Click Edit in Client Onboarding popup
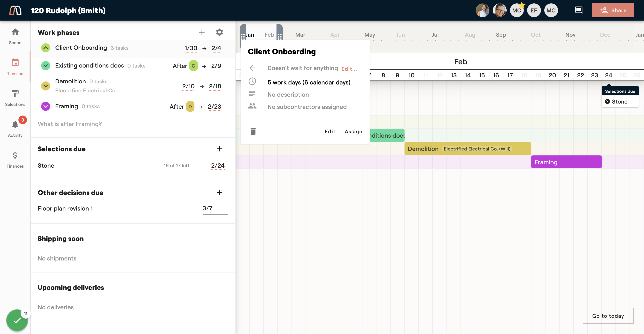The width and height of the screenshot is (644, 334). [x=330, y=131]
